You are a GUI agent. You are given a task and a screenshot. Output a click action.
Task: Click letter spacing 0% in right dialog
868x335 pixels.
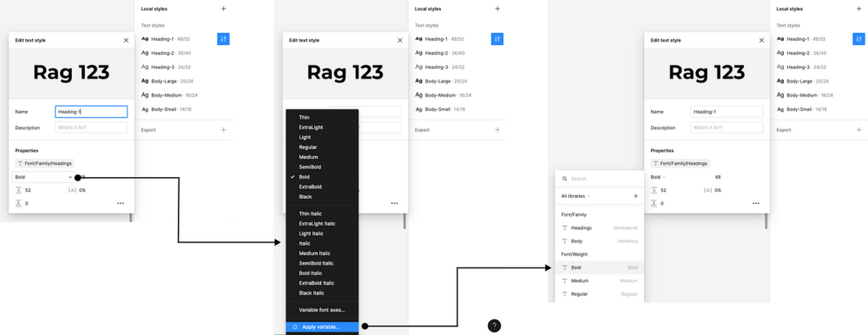tap(718, 190)
